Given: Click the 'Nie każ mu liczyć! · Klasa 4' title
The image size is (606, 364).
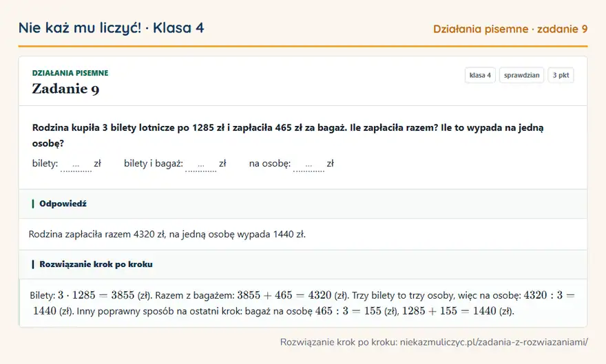Looking at the screenshot, I should [111, 28].
